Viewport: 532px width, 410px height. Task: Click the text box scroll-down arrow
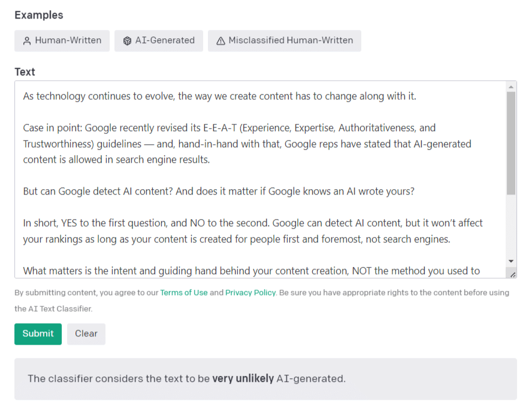pyautogui.click(x=511, y=261)
